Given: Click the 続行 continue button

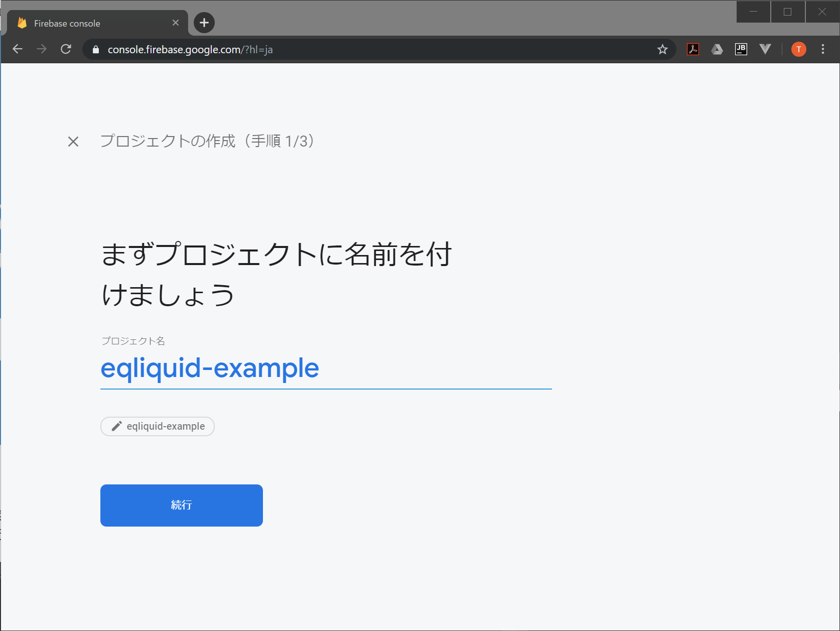Looking at the screenshot, I should [x=181, y=505].
